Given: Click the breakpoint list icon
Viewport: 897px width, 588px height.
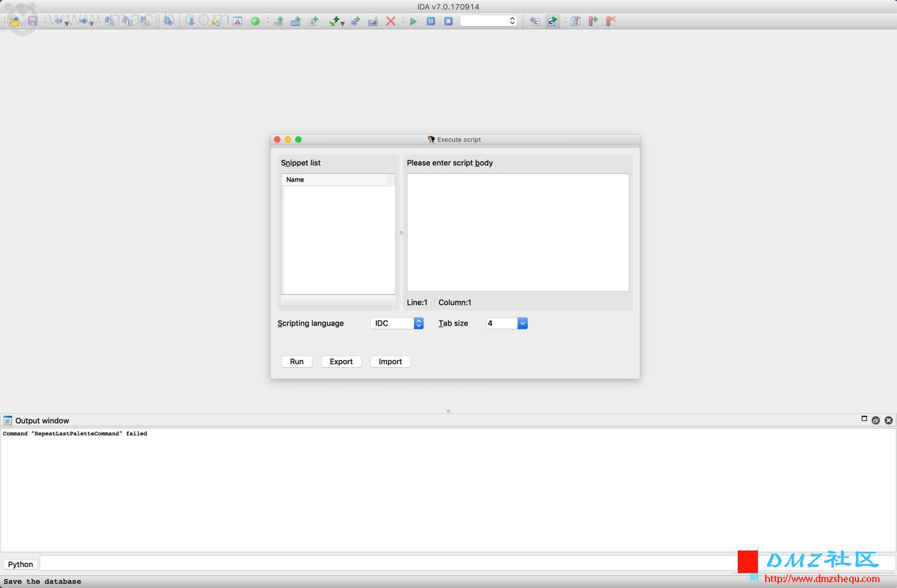Looking at the screenshot, I should [x=576, y=21].
